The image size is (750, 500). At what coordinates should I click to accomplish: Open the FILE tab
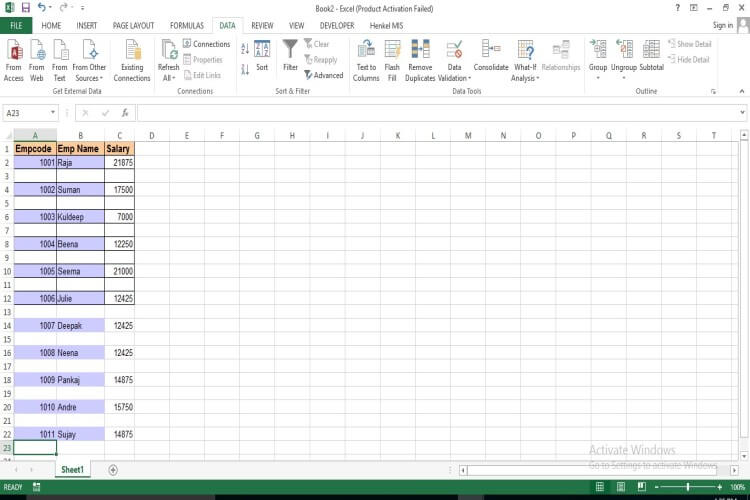click(x=16, y=25)
